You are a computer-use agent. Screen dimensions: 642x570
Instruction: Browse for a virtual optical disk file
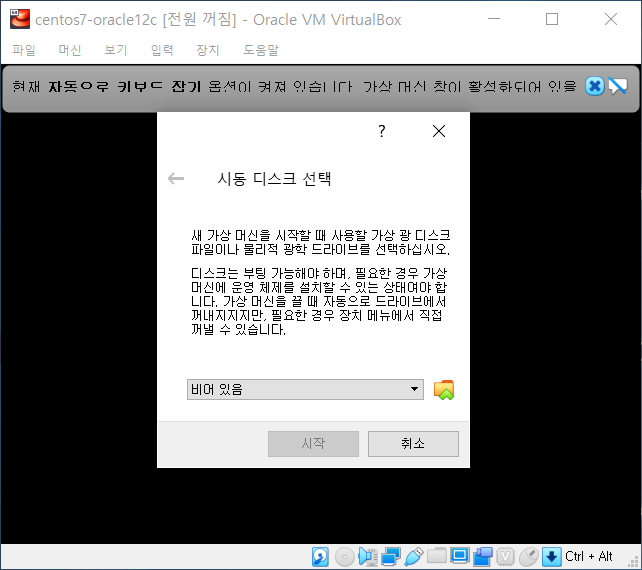[444, 390]
